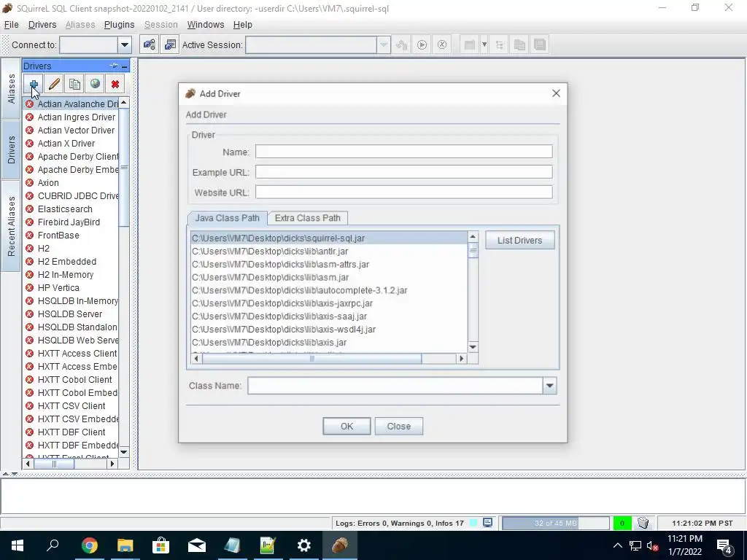Click the globe Show Driver Website icon

click(x=95, y=85)
